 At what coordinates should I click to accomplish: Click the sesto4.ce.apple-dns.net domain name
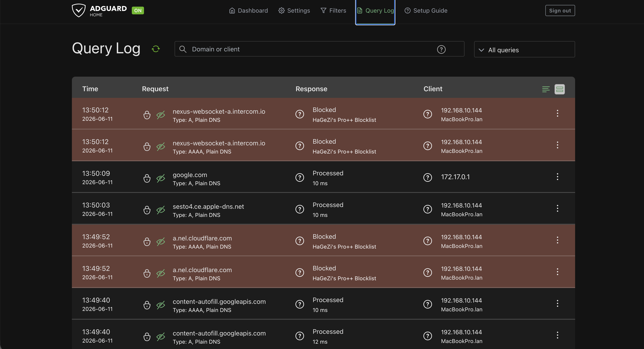[208, 207]
